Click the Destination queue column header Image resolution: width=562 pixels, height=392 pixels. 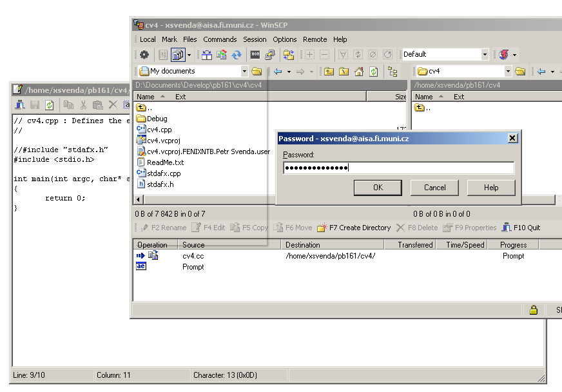coord(333,245)
